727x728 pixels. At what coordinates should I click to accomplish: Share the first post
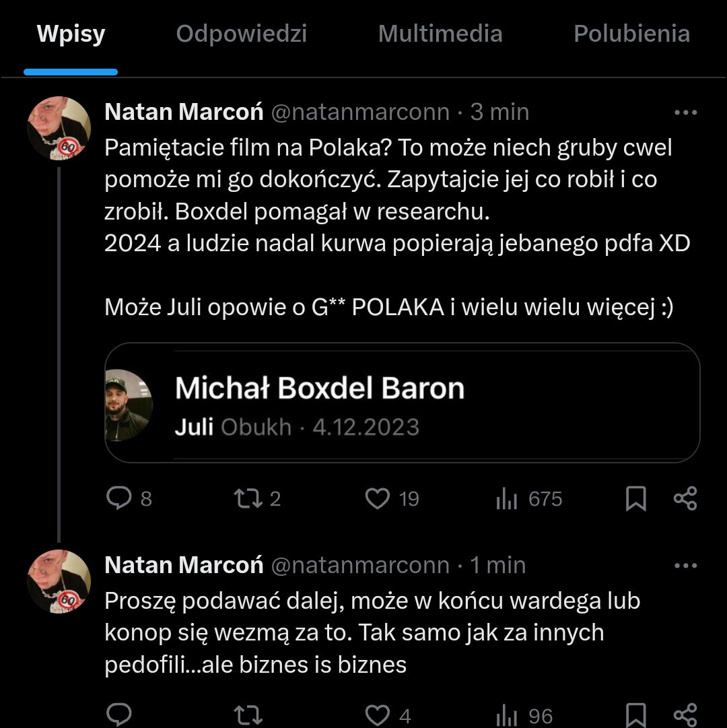click(x=685, y=498)
